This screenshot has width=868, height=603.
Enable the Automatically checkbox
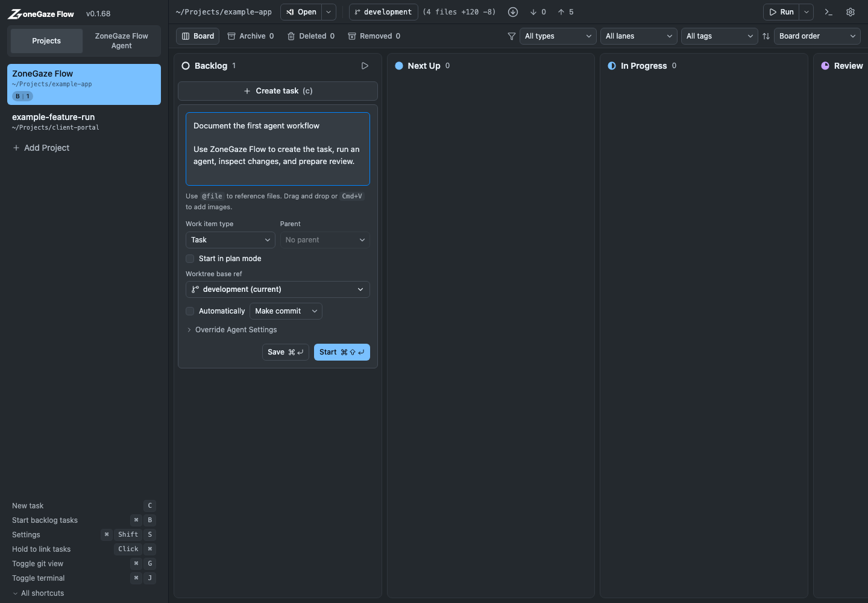(x=190, y=311)
